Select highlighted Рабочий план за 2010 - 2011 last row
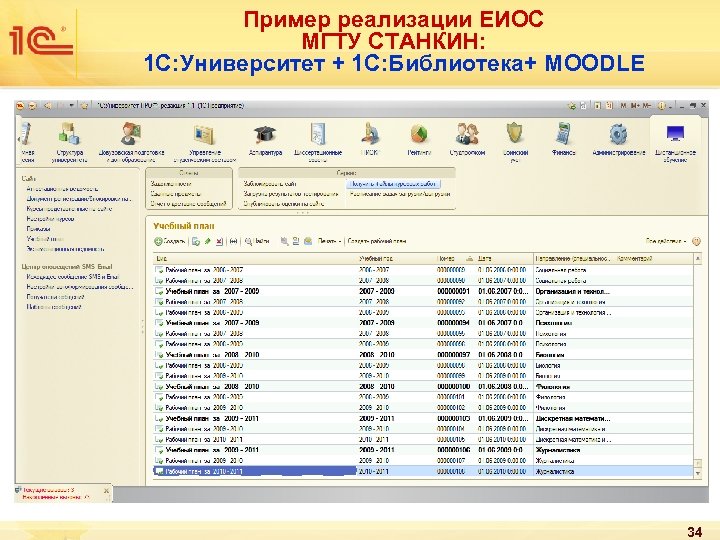This screenshot has height=540, width=720. (422, 471)
